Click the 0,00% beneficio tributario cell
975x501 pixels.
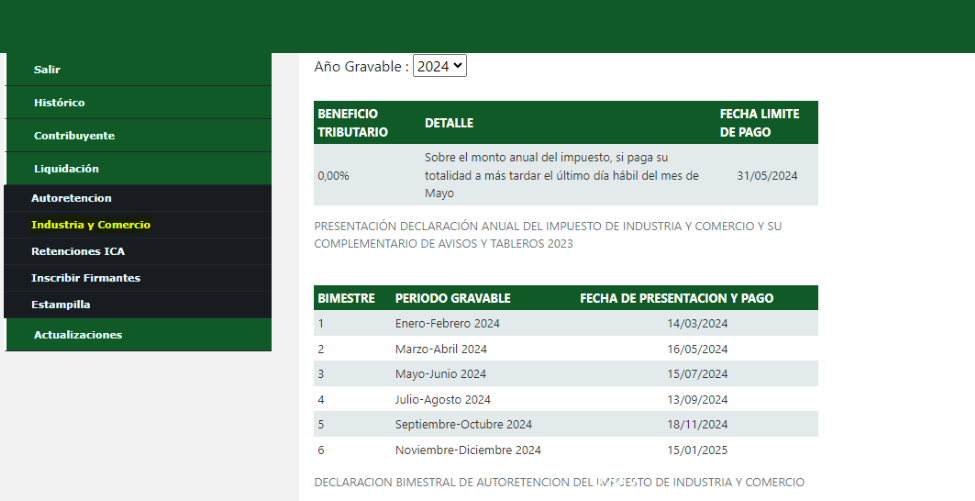click(333, 176)
